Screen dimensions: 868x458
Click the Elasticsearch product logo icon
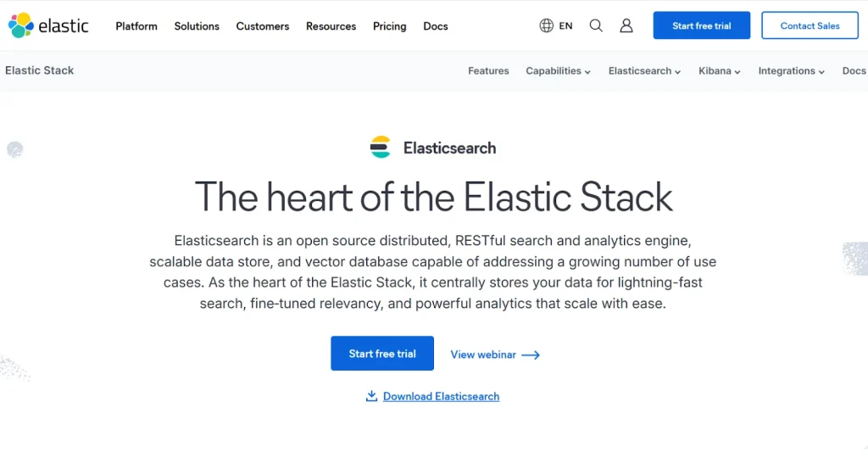(381, 148)
